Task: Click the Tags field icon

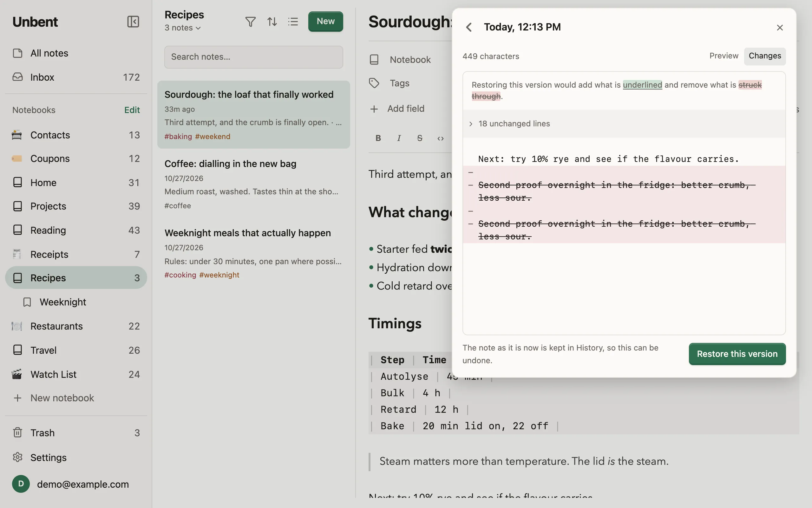Action: coord(374,83)
